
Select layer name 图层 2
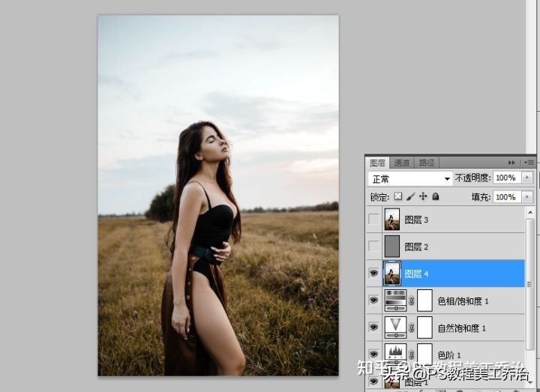[416, 247]
